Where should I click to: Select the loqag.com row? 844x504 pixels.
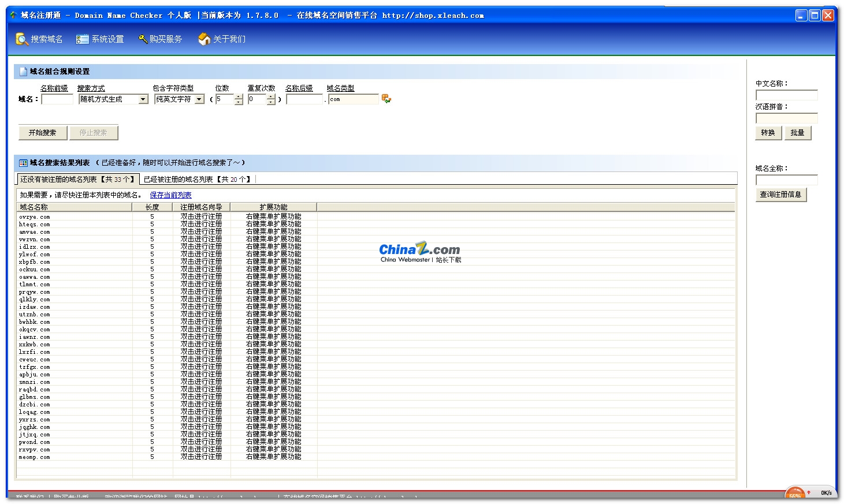pyautogui.click(x=375, y=412)
